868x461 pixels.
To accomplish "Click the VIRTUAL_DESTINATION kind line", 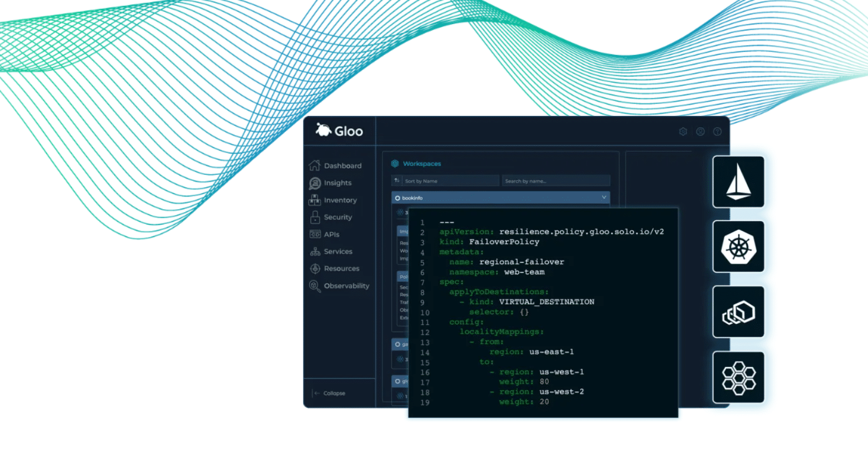I will pos(527,302).
